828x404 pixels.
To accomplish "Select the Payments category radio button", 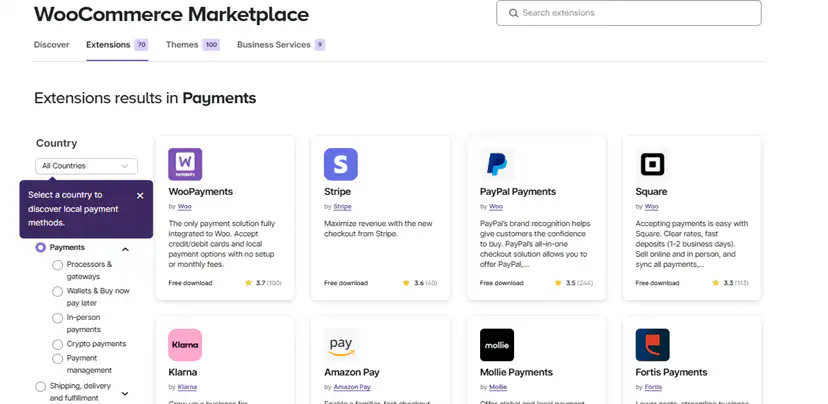I will [x=41, y=247].
